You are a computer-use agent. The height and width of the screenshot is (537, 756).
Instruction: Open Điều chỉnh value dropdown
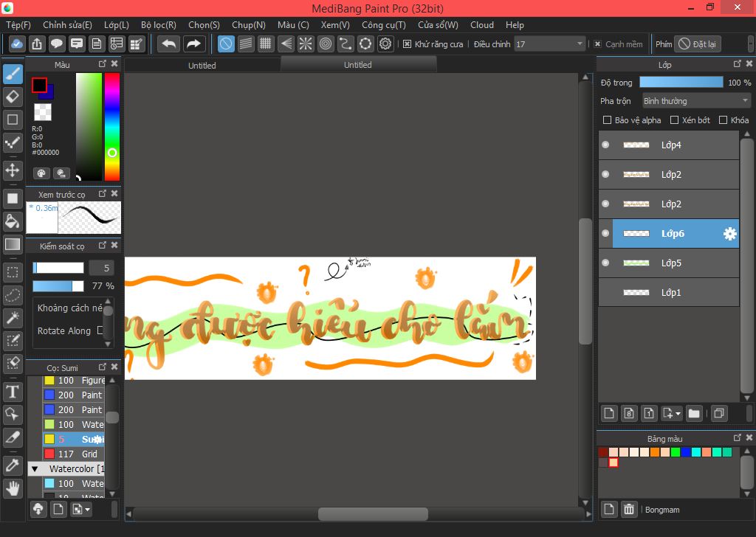pyautogui.click(x=549, y=44)
